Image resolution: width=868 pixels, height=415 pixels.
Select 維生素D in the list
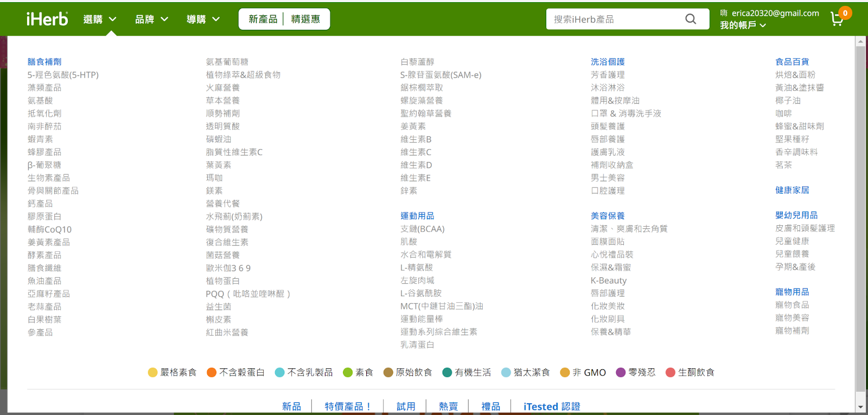pyautogui.click(x=416, y=165)
